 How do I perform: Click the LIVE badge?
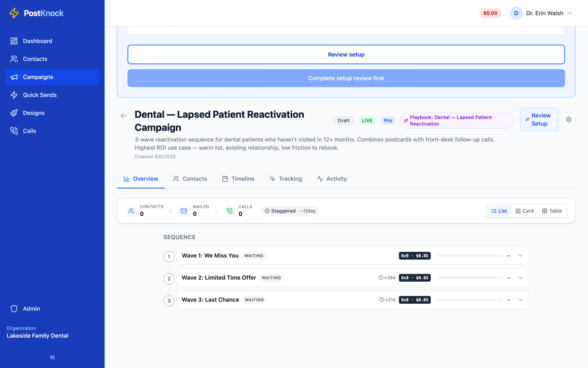367,121
